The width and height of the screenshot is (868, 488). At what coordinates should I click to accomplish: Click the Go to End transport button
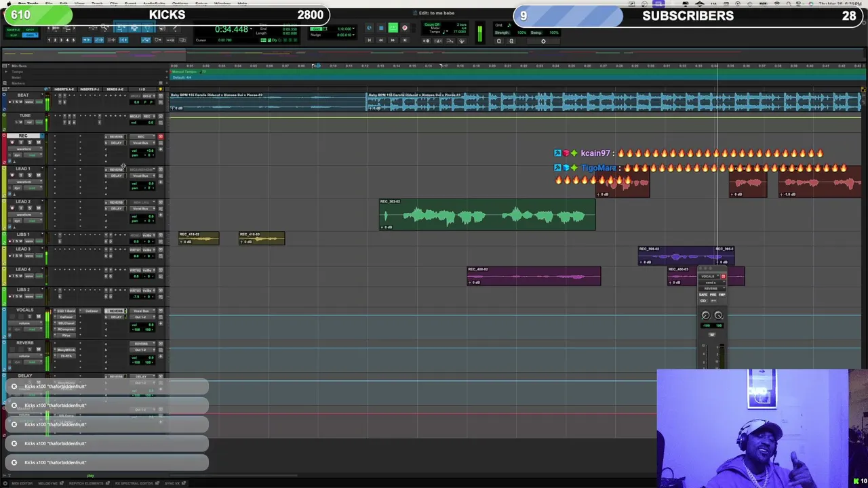click(405, 40)
